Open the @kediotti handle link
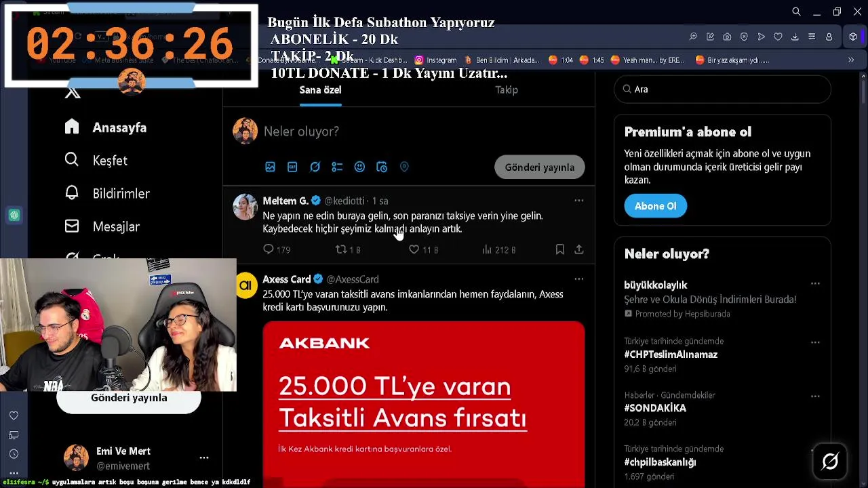Viewport: 868px width, 488px height. click(344, 201)
